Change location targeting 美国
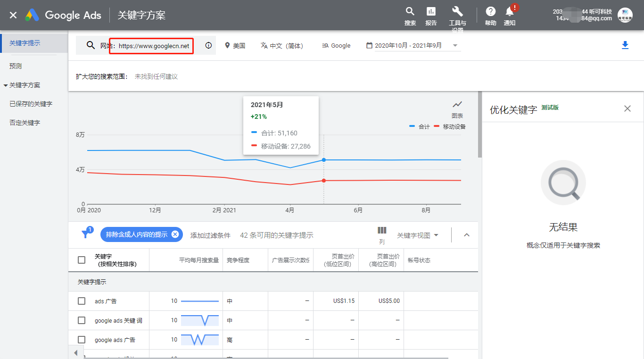This screenshot has height=359, width=644. tap(235, 46)
